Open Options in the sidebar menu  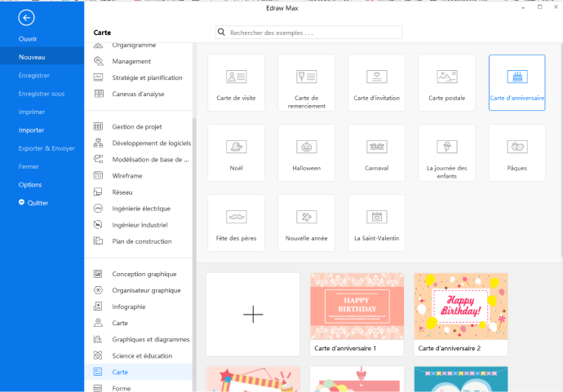(30, 184)
